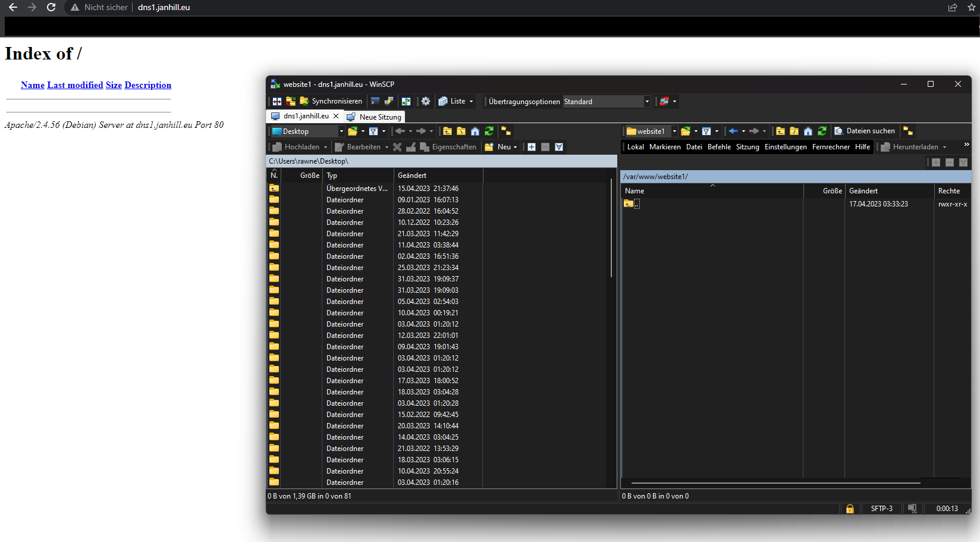The width and height of the screenshot is (980, 542).
Task: Go to remote root directory icon
Action: coord(794,131)
